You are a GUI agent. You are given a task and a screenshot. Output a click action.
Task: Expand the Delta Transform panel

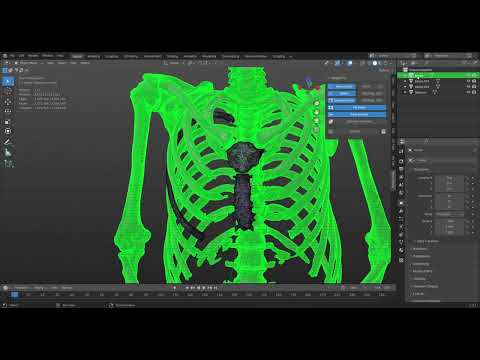(x=427, y=241)
